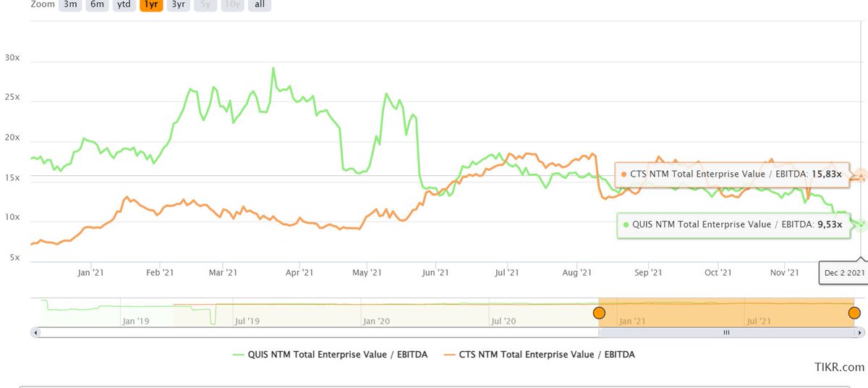This screenshot has height=388, width=868.
Task: Click the orange highlighted navigator range
Action: tap(726, 312)
